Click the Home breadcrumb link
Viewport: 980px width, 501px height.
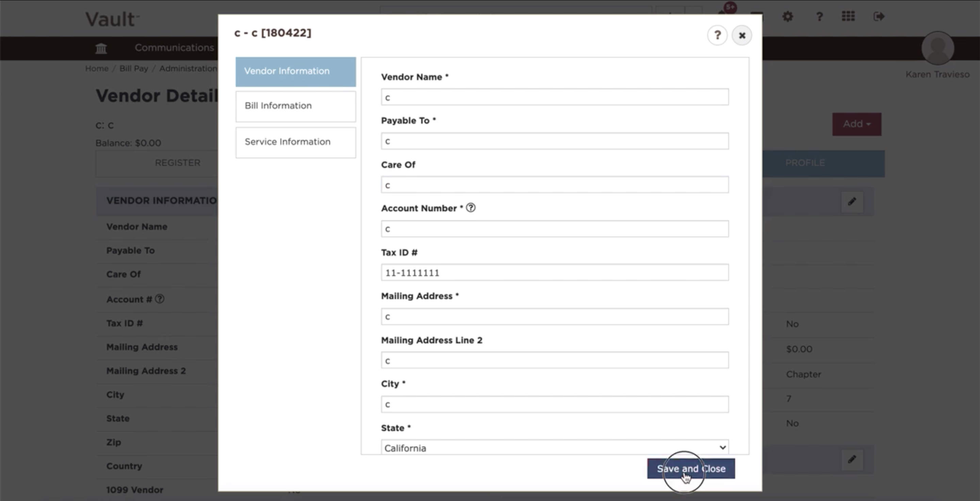tap(96, 68)
